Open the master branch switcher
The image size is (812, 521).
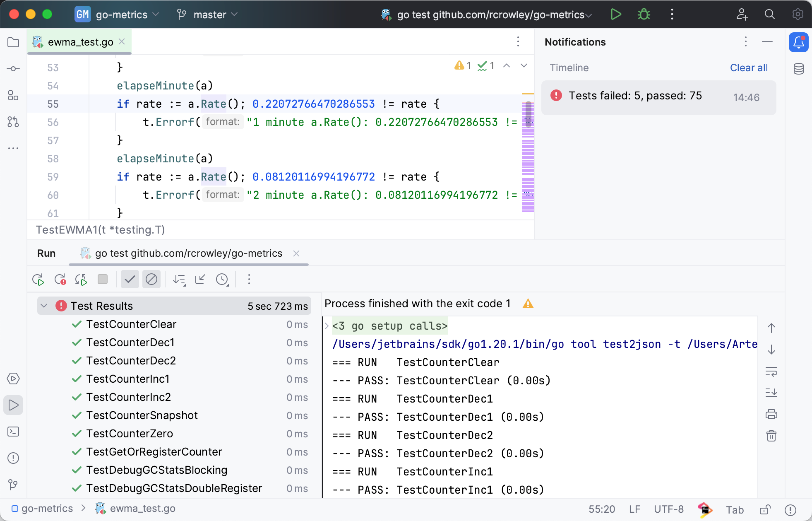pos(207,14)
